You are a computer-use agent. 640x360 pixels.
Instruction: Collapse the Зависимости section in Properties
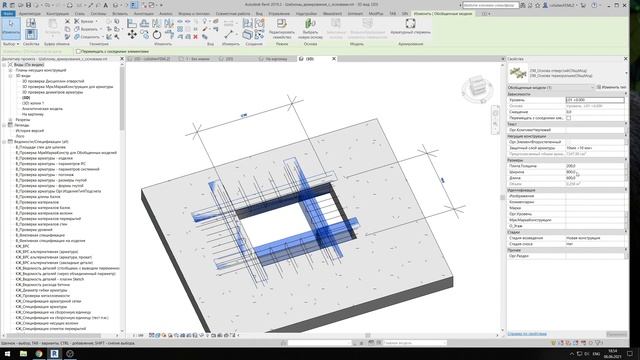(x=626, y=94)
